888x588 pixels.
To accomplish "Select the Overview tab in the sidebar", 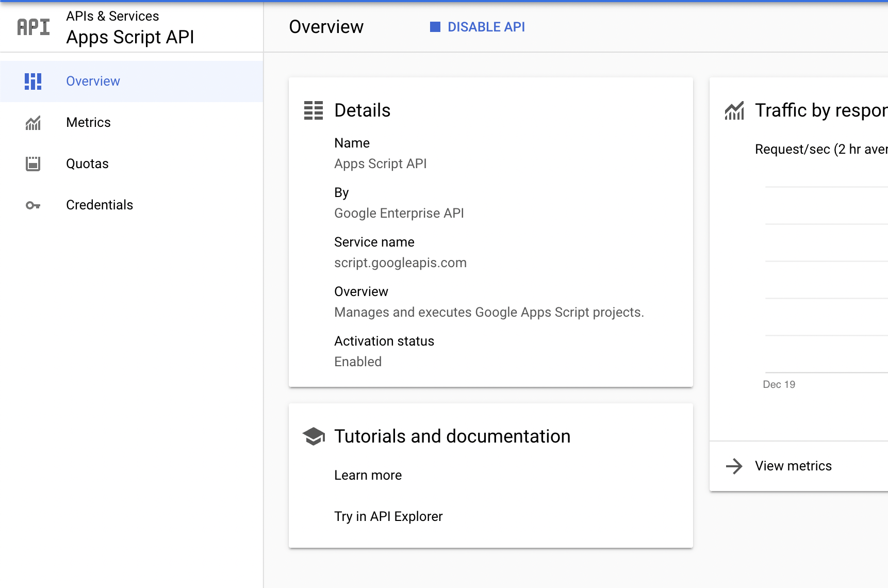I will pyautogui.click(x=93, y=81).
